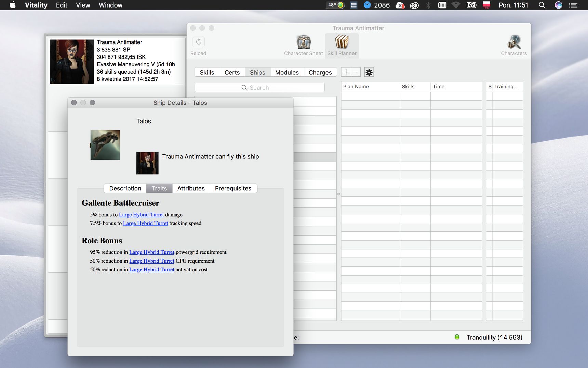Click the Search field in Skill Planner
Screen dimensions: 588x368
tap(259, 87)
